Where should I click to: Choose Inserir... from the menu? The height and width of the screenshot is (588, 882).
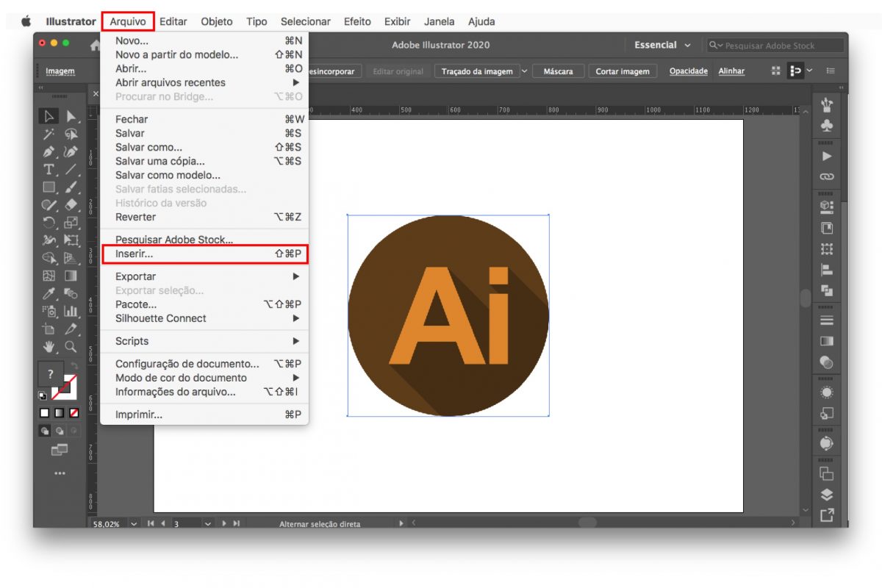pos(205,254)
